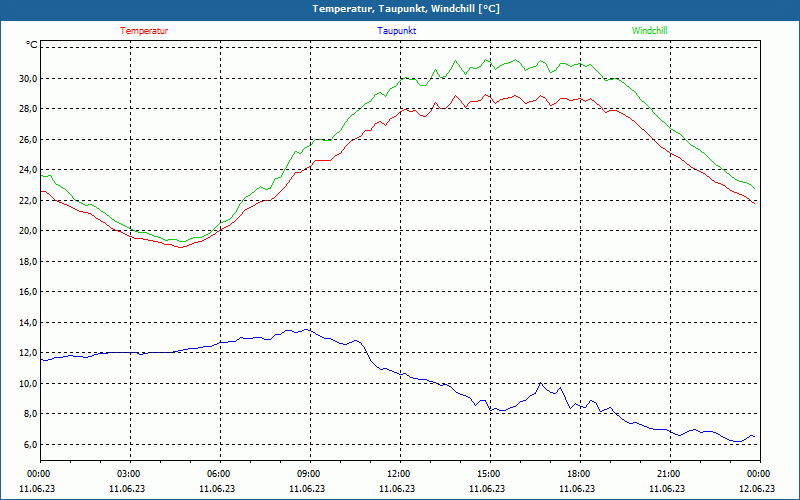This screenshot has width=800, height=500.
Task: Click the 6,0 Y-axis value
Action: [x=30, y=444]
